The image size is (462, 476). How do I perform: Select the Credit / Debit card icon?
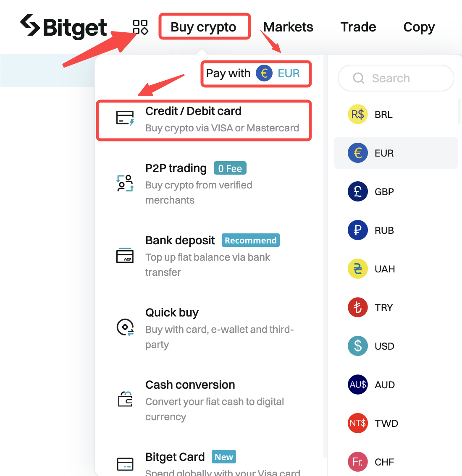click(125, 118)
